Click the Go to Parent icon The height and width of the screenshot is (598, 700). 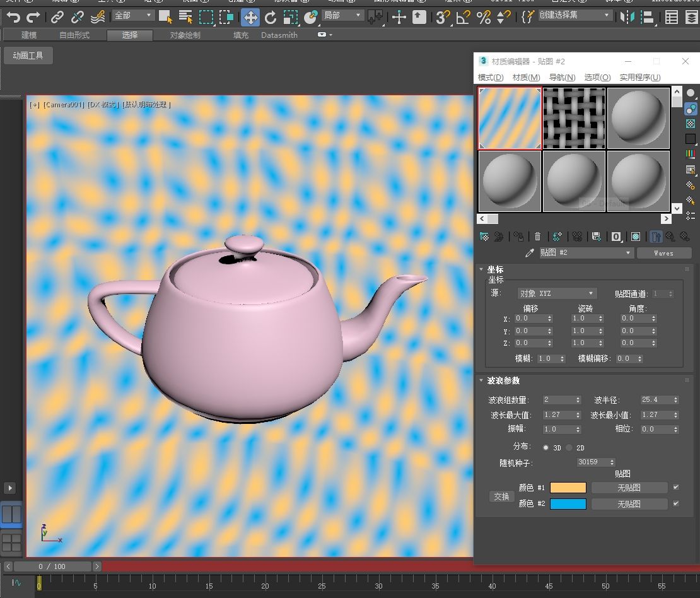(x=670, y=237)
